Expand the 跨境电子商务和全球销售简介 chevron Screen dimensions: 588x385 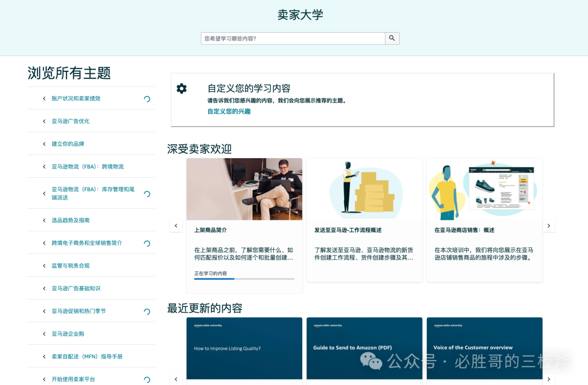tap(44, 243)
